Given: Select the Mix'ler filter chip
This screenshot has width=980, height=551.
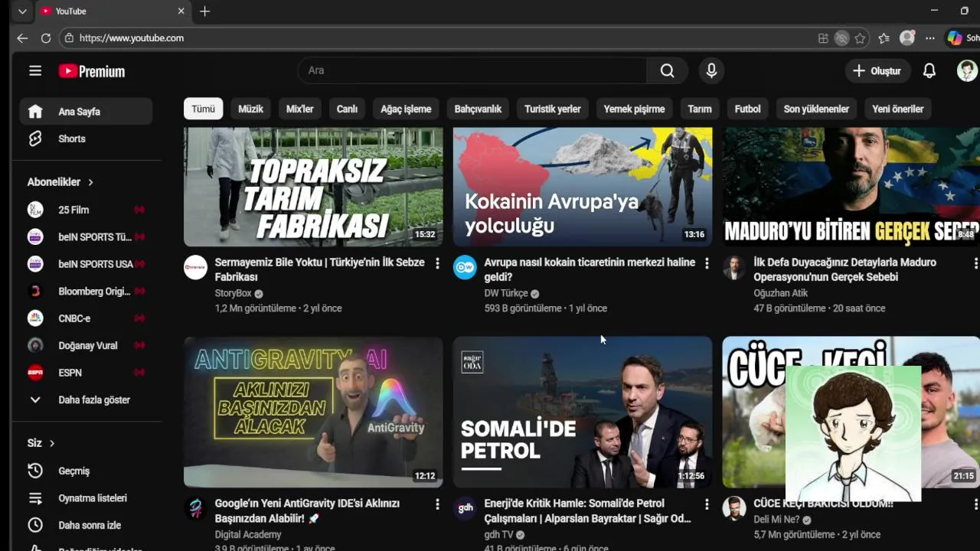Looking at the screenshot, I should click(x=299, y=109).
